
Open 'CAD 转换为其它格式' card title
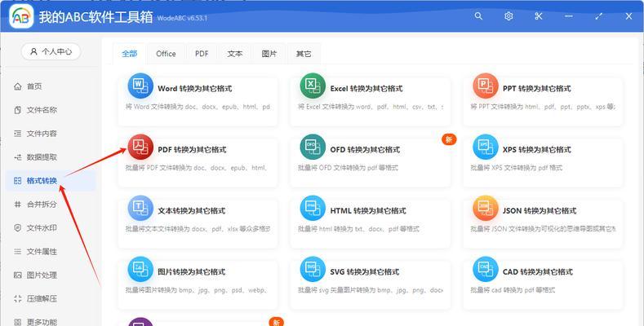(538, 272)
